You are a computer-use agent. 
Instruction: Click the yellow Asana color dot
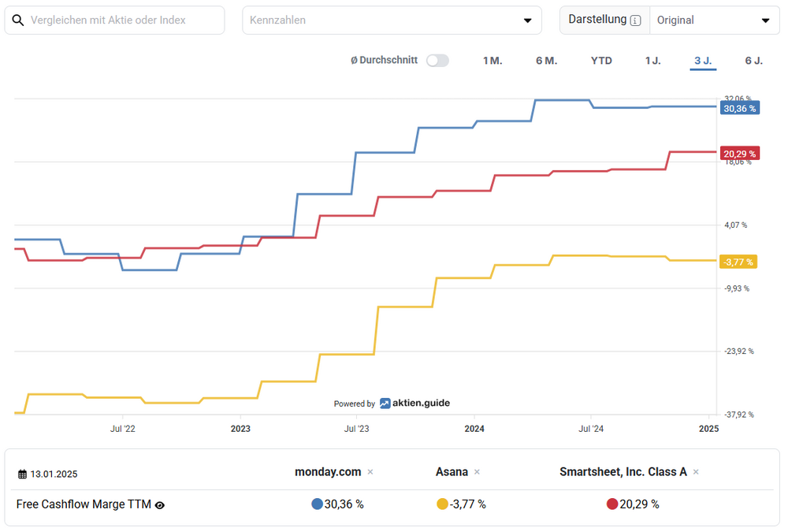click(442, 504)
